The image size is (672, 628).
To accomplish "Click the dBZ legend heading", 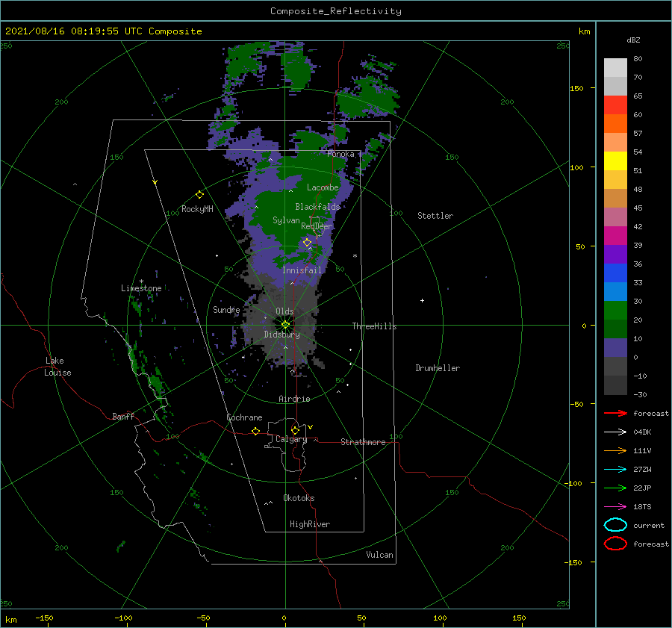I will point(633,40).
